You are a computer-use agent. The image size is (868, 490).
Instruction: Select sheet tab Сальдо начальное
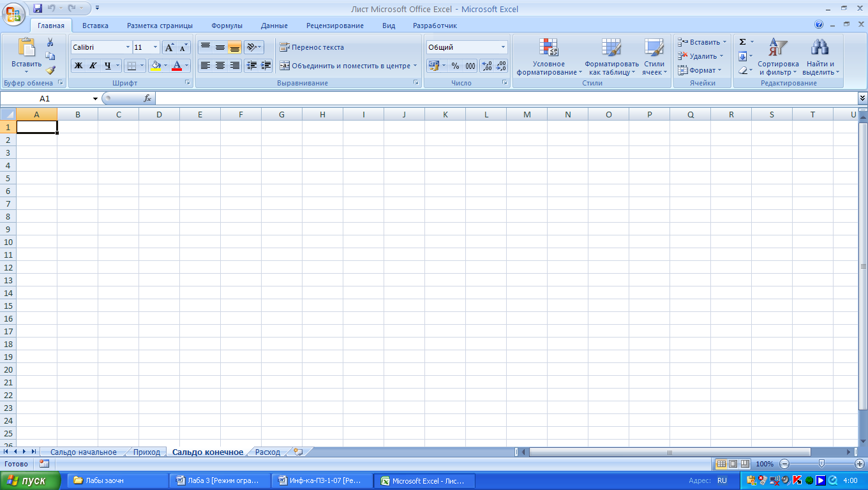[84, 452]
